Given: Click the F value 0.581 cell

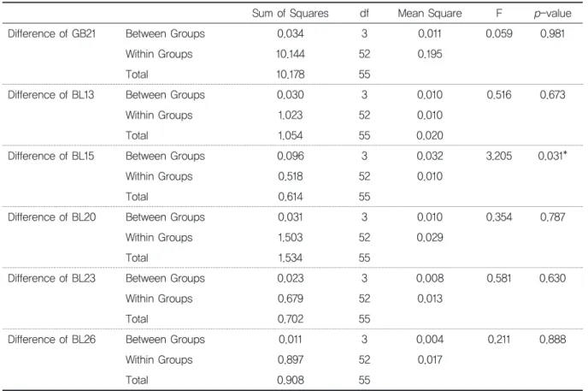Looking at the screenshot, I should [x=499, y=278].
